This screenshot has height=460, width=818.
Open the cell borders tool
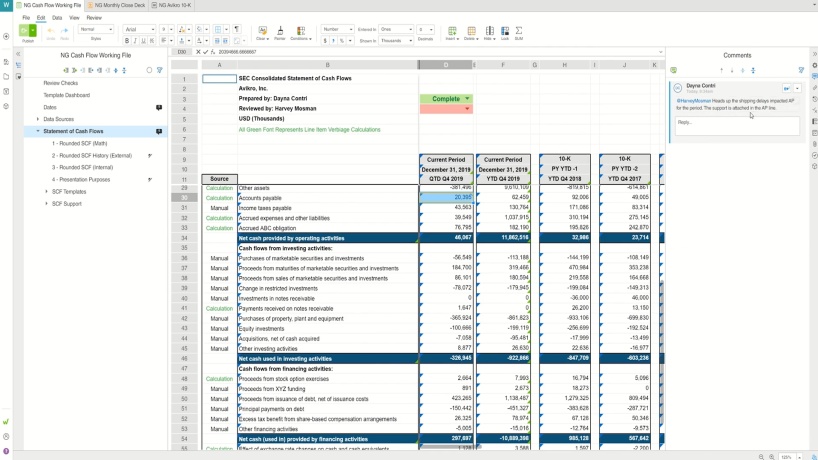click(x=219, y=29)
